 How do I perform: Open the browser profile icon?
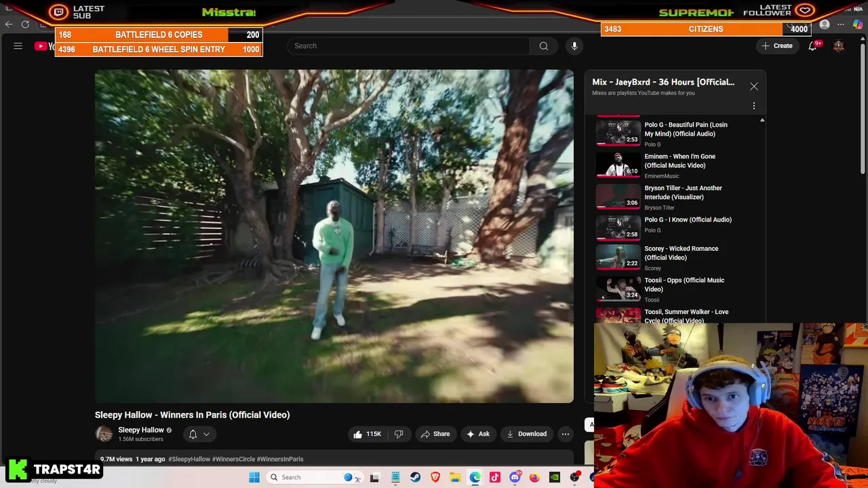[x=825, y=24]
